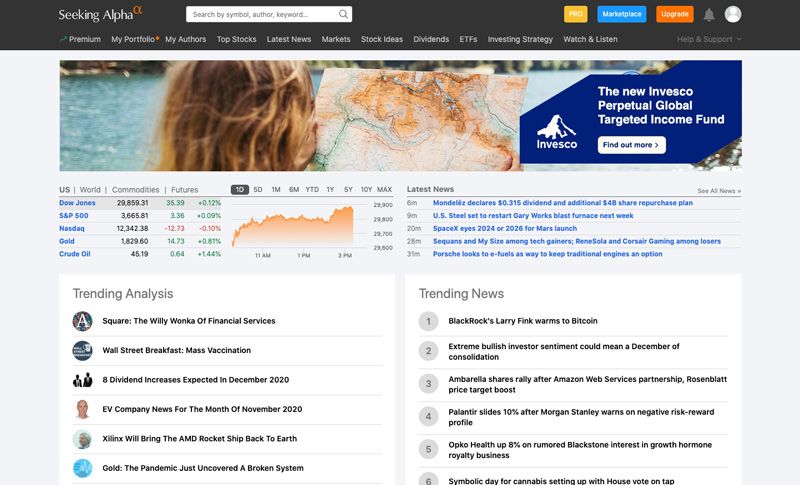
Task: Select MAX chart range
Action: 384,190
